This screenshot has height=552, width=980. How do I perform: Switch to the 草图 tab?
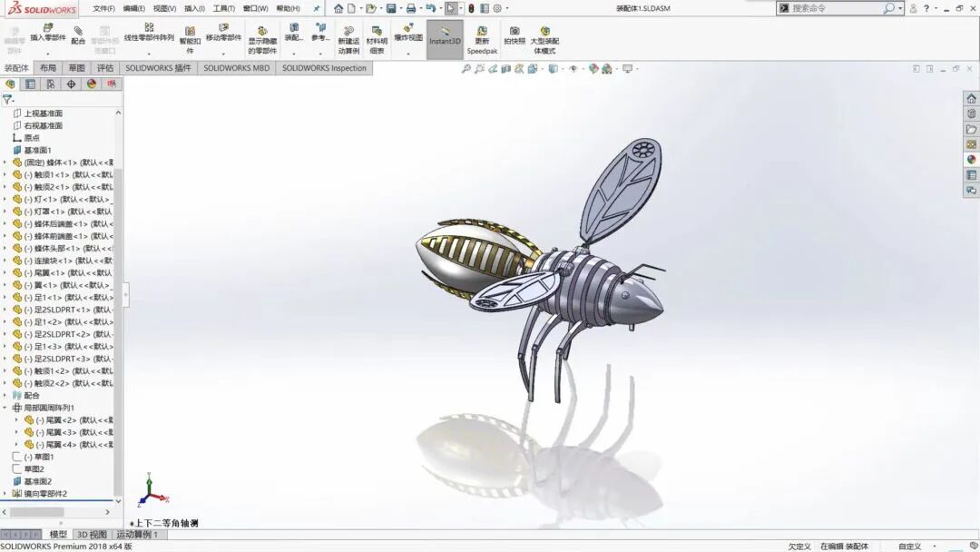tap(76, 68)
